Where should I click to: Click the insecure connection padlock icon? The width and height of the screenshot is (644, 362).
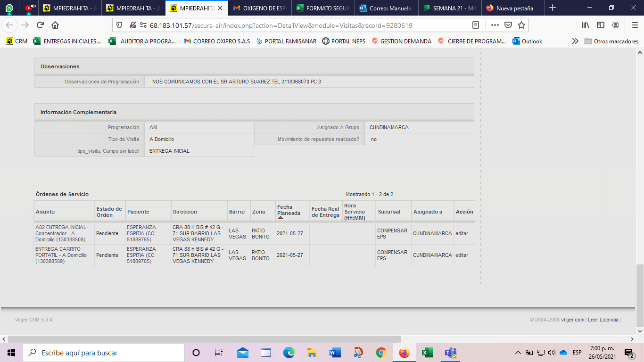[x=133, y=25]
